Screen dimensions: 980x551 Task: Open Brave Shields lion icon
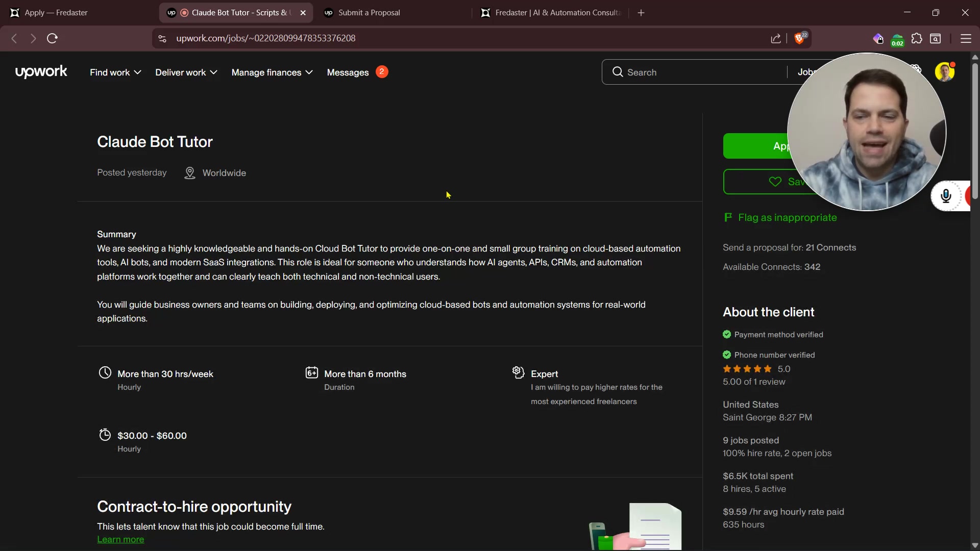[799, 39]
